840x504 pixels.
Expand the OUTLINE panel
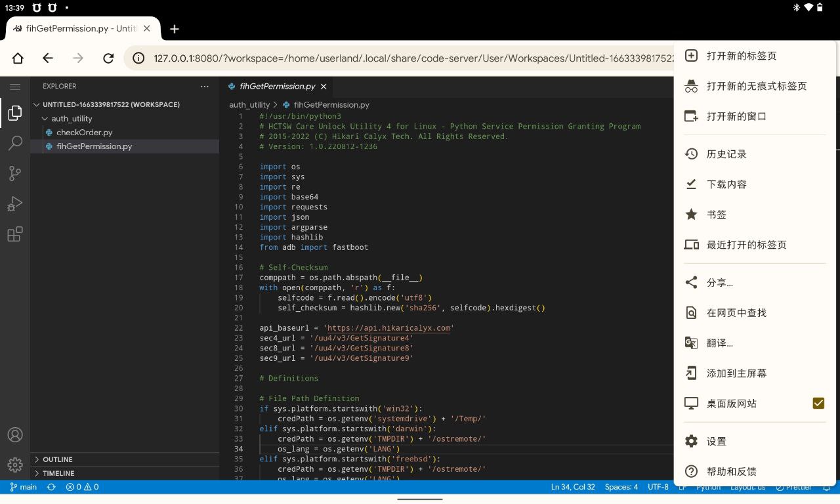[125, 459]
